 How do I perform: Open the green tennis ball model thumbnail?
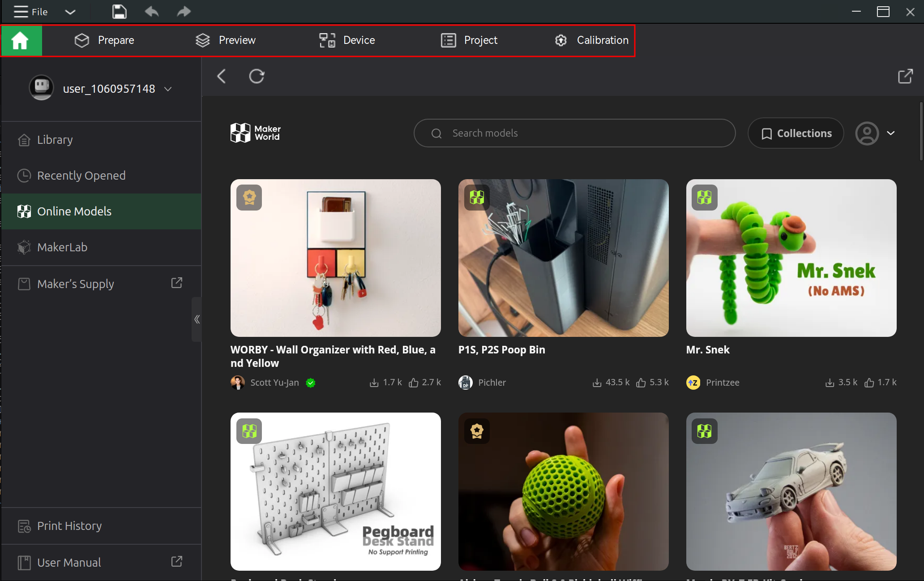pyautogui.click(x=564, y=491)
